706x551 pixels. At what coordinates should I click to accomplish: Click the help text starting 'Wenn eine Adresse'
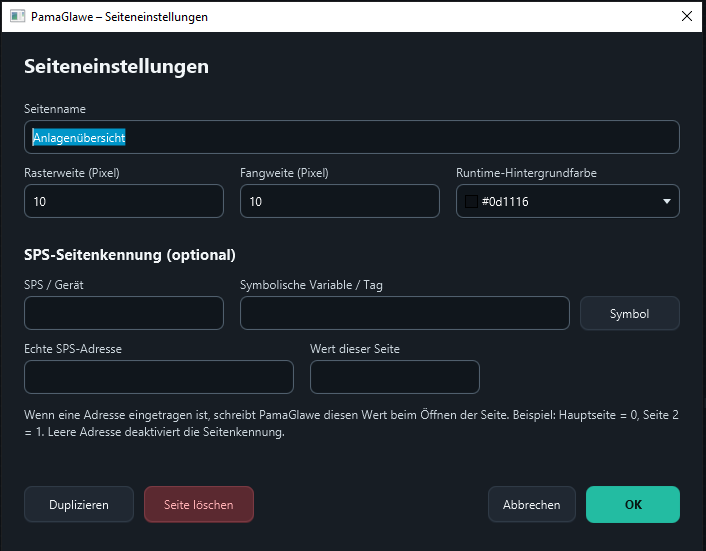point(351,423)
